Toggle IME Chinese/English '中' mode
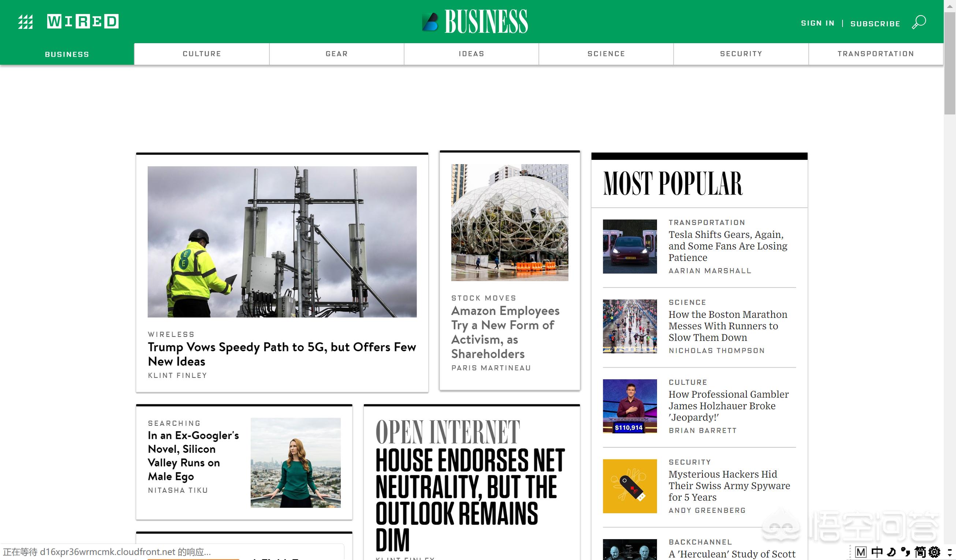The height and width of the screenshot is (560, 956). pos(877,552)
